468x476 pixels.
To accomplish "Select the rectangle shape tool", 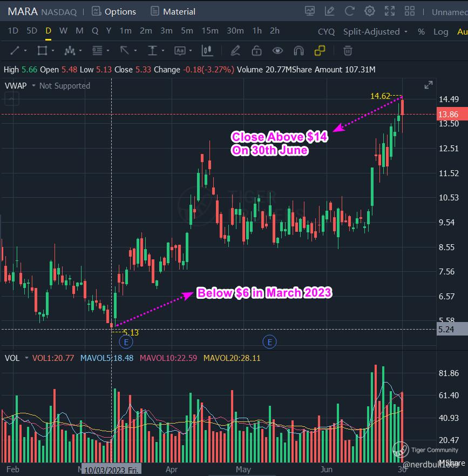I will click(42, 50).
